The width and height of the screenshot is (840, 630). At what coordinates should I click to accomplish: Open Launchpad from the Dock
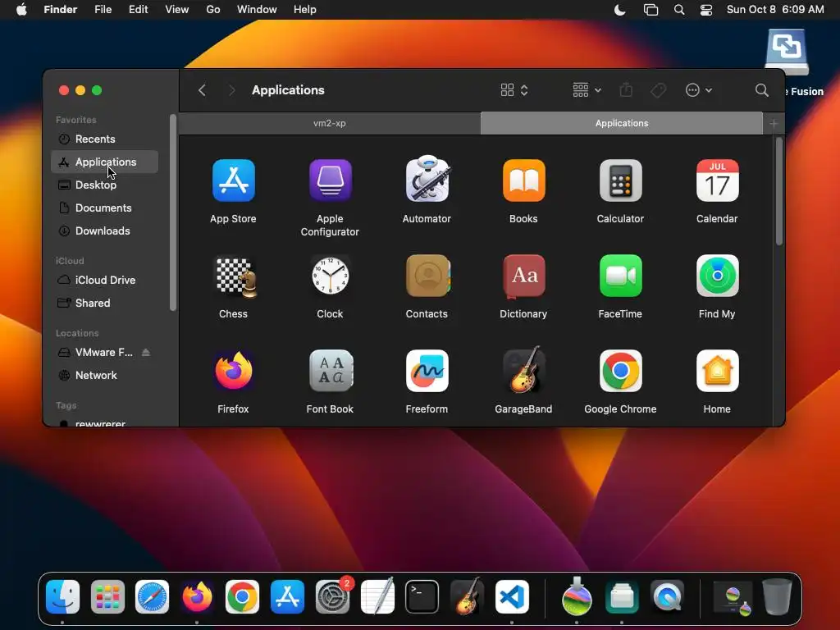[x=107, y=597]
